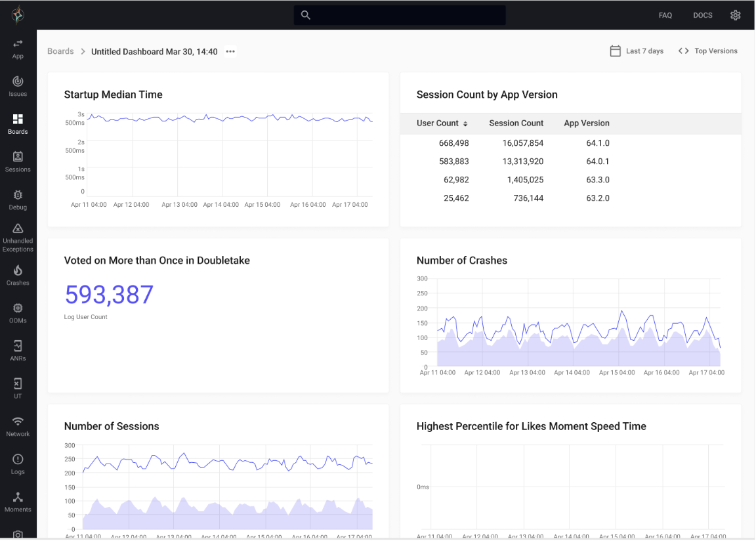Click the search input field
This screenshot has height=541, width=756.
pos(400,15)
